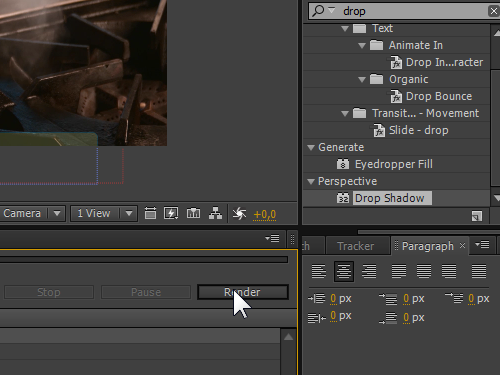
Task: Click the exposure value +0,0
Action: point(265,214)
